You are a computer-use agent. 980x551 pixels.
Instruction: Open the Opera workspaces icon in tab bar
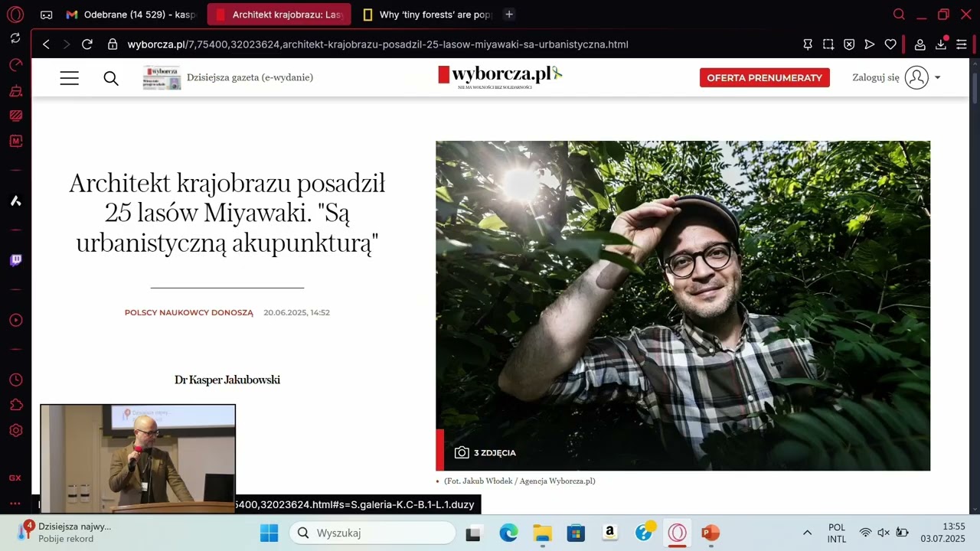pos(47,15)
